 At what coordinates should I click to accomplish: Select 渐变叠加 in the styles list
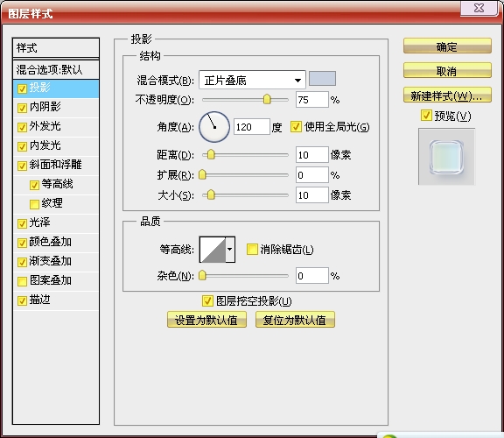coord(56,261)
